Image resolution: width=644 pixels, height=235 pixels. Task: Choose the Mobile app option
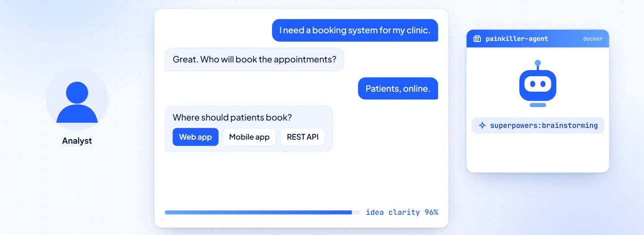[249, 137]
